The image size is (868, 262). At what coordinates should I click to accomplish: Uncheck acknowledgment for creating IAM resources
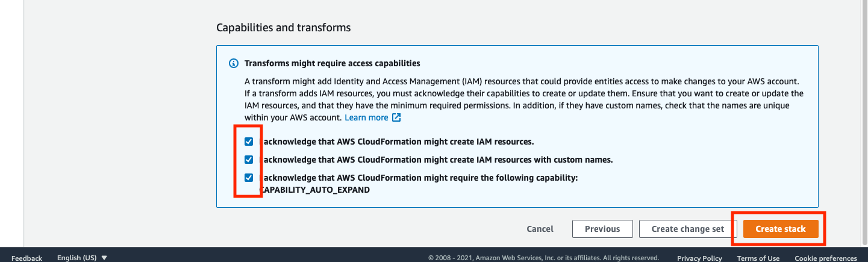249,142
